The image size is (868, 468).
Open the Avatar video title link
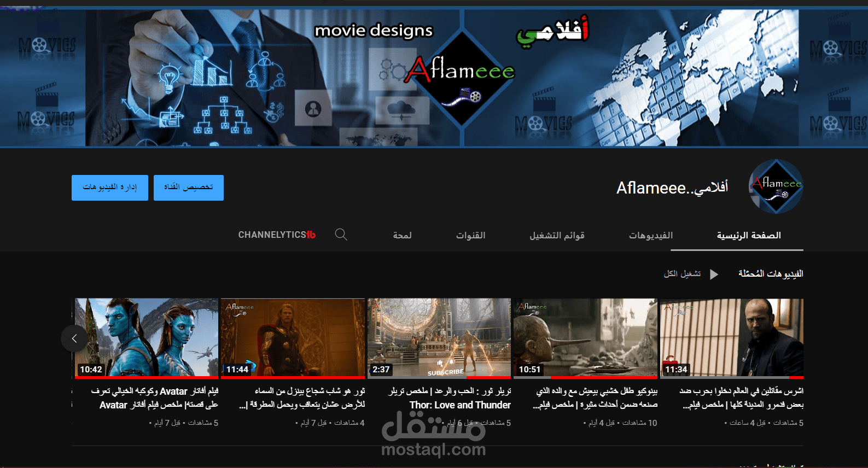[155, 398]
